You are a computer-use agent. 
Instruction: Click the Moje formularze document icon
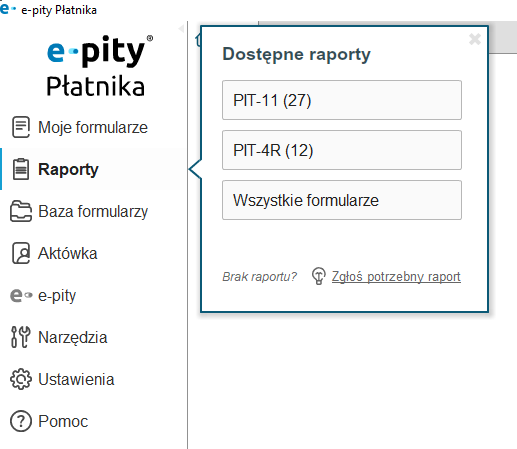pyautogui.click(x=21, y=127)
